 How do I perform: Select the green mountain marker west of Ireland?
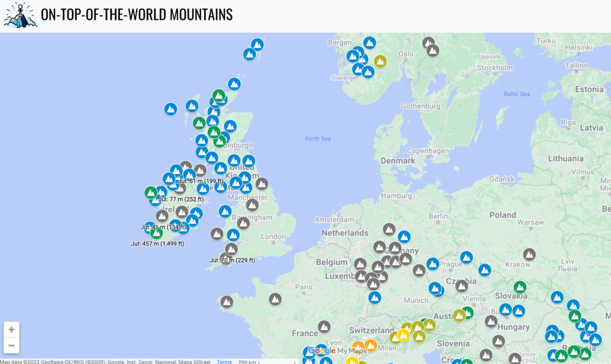[x=152, y=193]
